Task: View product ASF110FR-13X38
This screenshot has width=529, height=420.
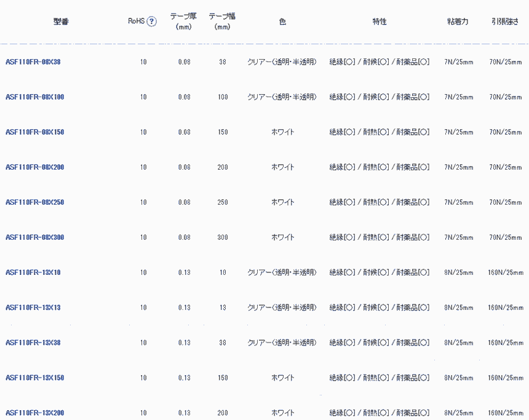Action: click(x=33, y=343)
